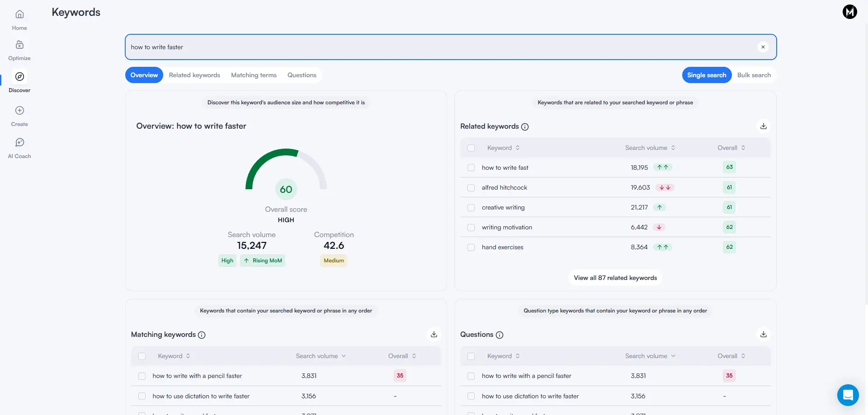Open the Related keywords tab
This screenshot has height=415, width=868.
click(x=194, y=75)
